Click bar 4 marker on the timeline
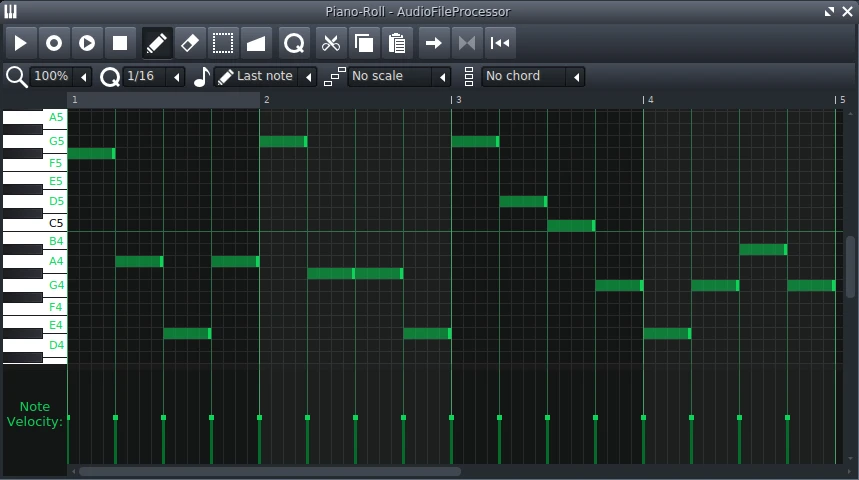This screenshot has height=480, width=859. [x=648, y=100]
